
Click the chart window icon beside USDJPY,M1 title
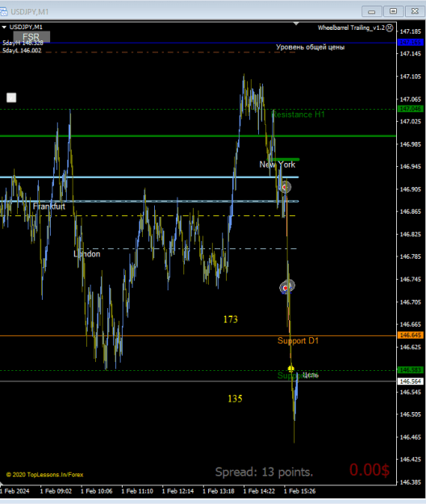click(3, 12)
